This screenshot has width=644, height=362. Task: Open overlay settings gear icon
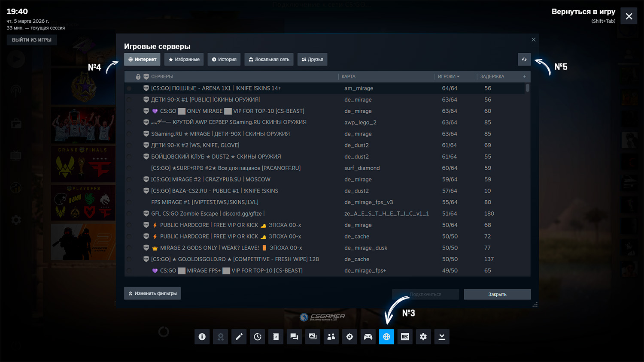423,337
